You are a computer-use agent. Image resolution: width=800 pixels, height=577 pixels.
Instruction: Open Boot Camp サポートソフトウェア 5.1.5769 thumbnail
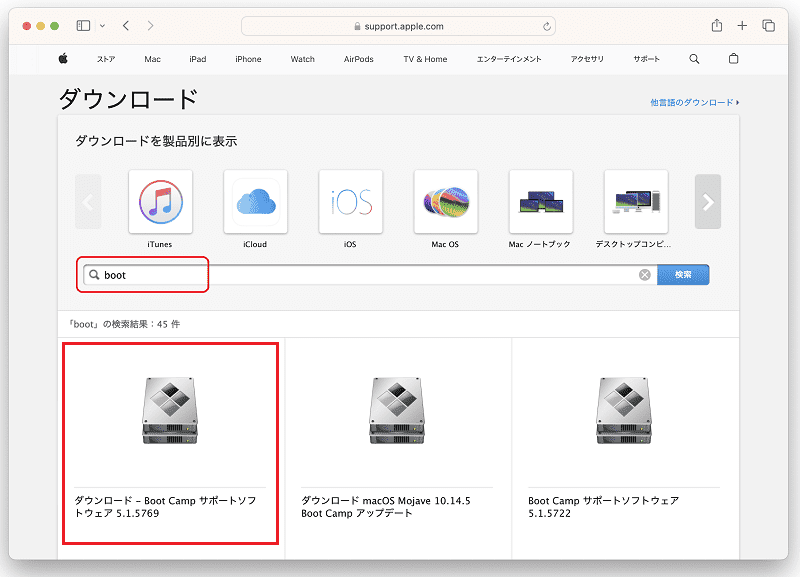(170, 410)
